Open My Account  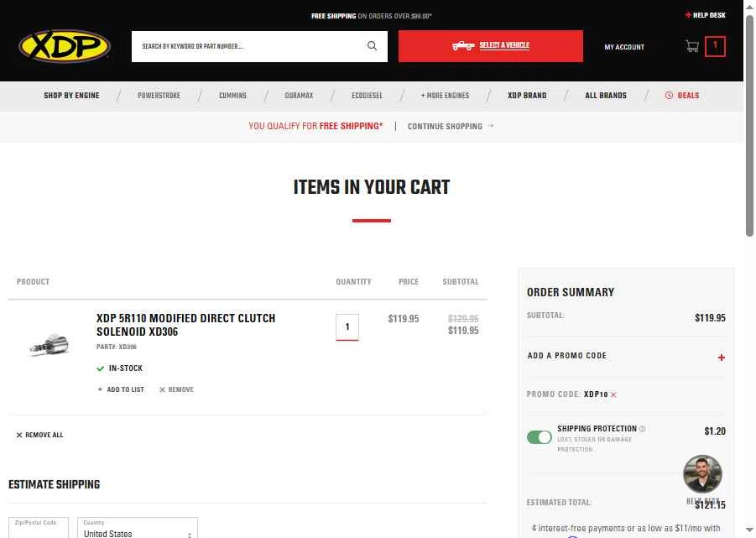coord(624,47)
